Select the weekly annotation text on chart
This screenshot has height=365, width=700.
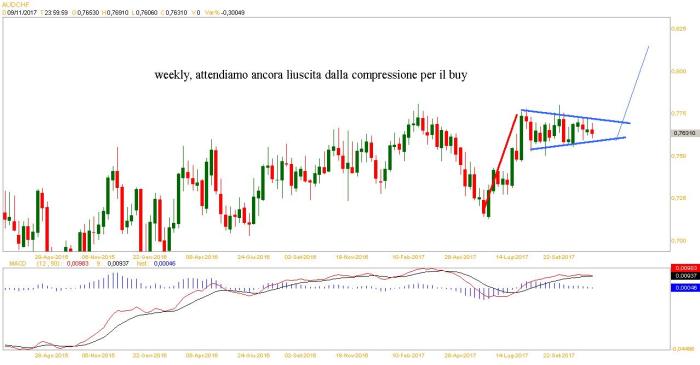coord(311,75)
